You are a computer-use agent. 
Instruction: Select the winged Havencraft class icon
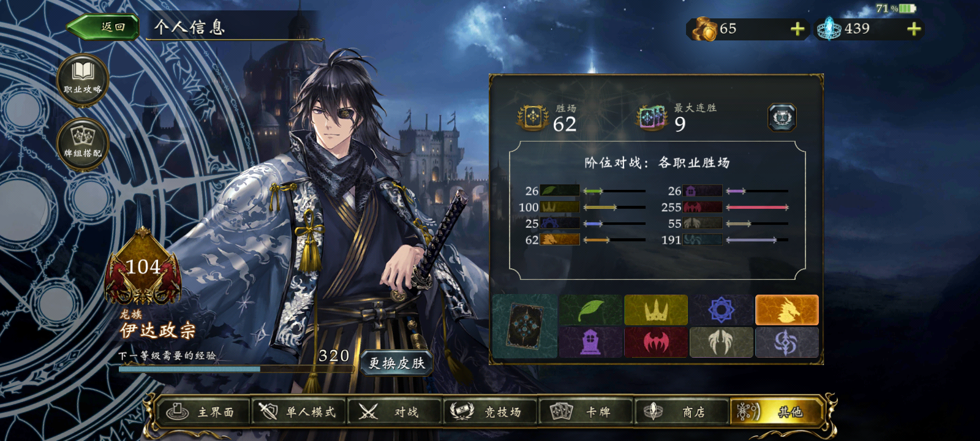point(722,342)
